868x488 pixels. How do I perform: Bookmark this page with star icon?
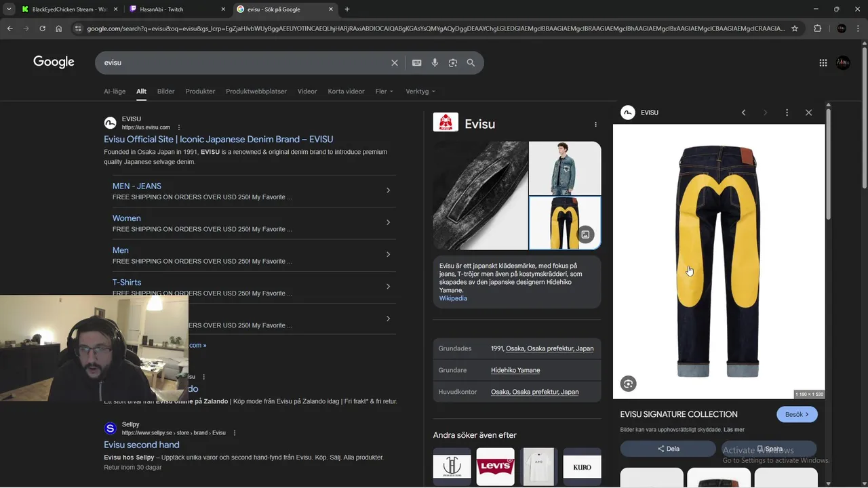coord(795,28)
